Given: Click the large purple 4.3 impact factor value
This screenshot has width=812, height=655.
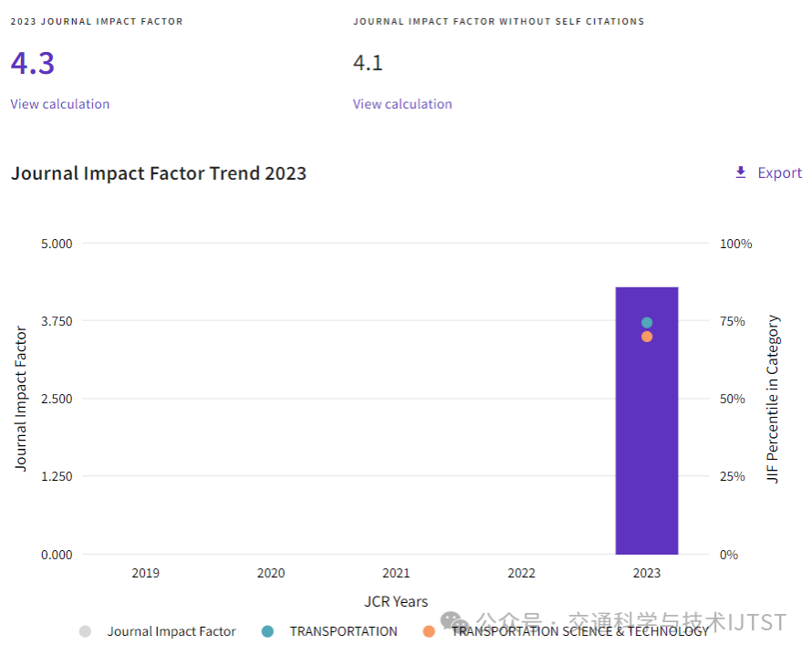Looking at the screenshot, I should tap(33, 63).
